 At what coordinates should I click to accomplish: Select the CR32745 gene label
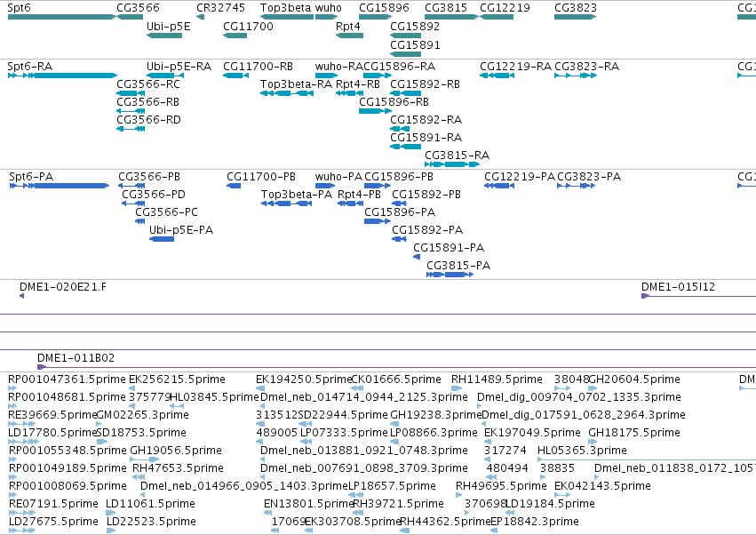point(220,8)
